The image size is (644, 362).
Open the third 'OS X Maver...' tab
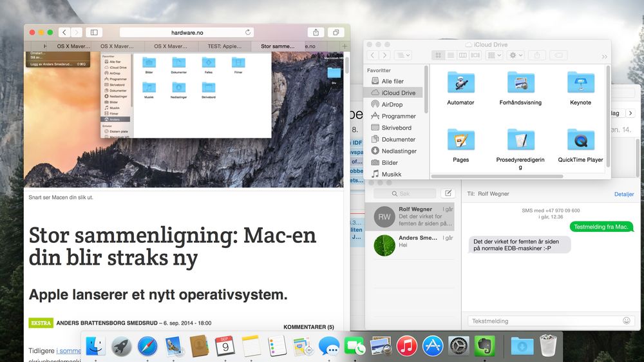pyautogui.click(x=171, y=46)
